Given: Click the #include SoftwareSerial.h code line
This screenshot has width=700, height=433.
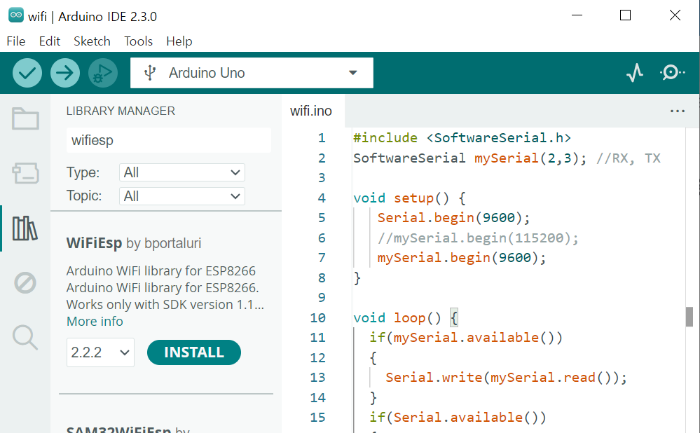Looking at the screenshot, I should pyautogui.click(x=462, y=137).
